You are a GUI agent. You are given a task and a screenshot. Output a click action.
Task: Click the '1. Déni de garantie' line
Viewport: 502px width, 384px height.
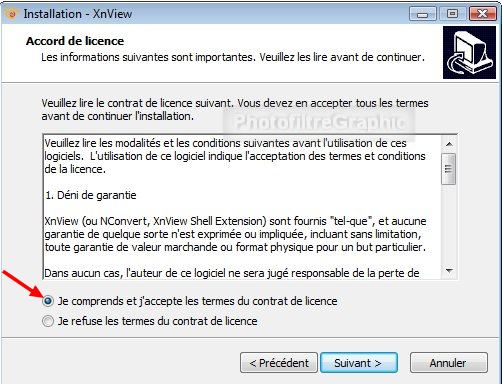pos(91,195)
